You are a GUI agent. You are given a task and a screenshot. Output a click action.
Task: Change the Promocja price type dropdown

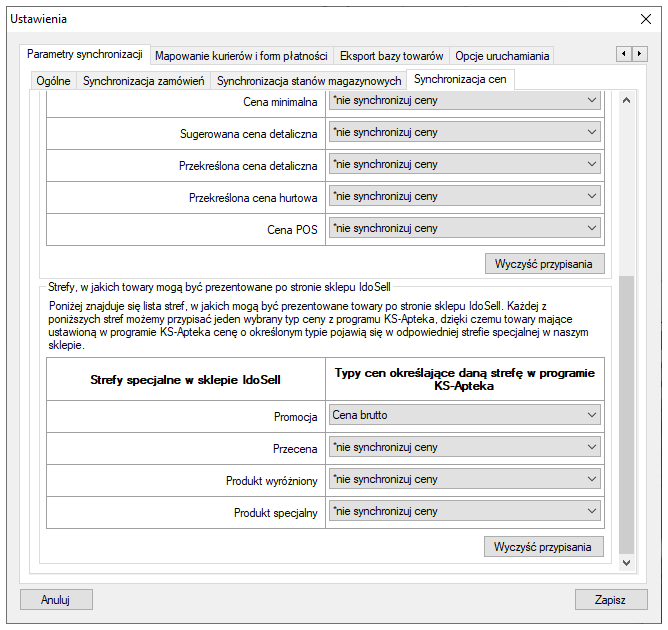click(465, 416)
